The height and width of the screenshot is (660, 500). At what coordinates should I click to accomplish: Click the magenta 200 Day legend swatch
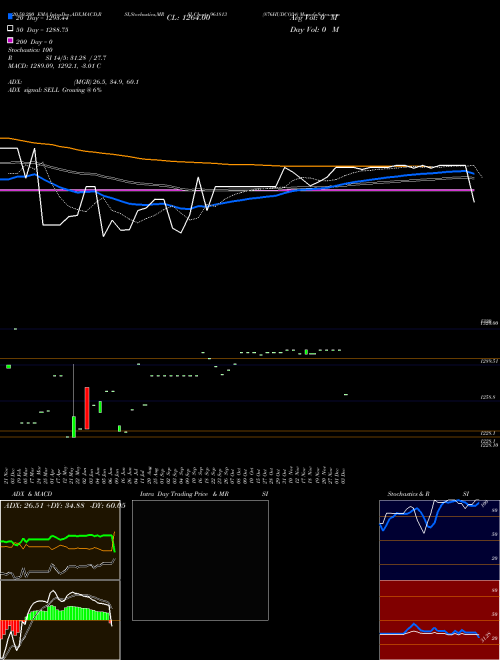(x=10, y=40)
